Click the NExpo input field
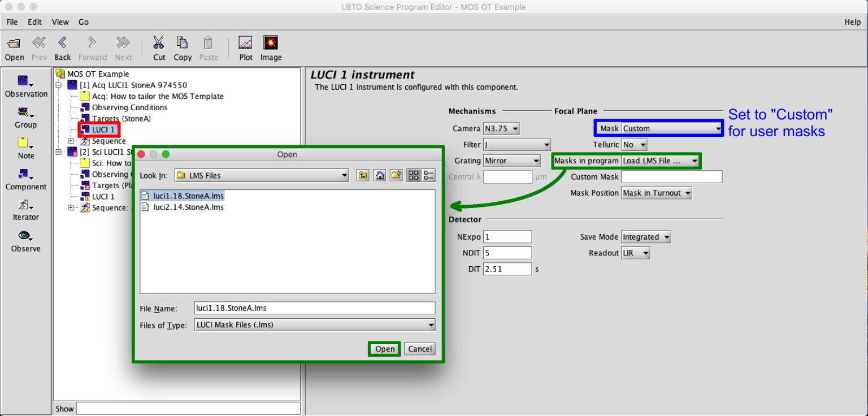 (507, 237)
